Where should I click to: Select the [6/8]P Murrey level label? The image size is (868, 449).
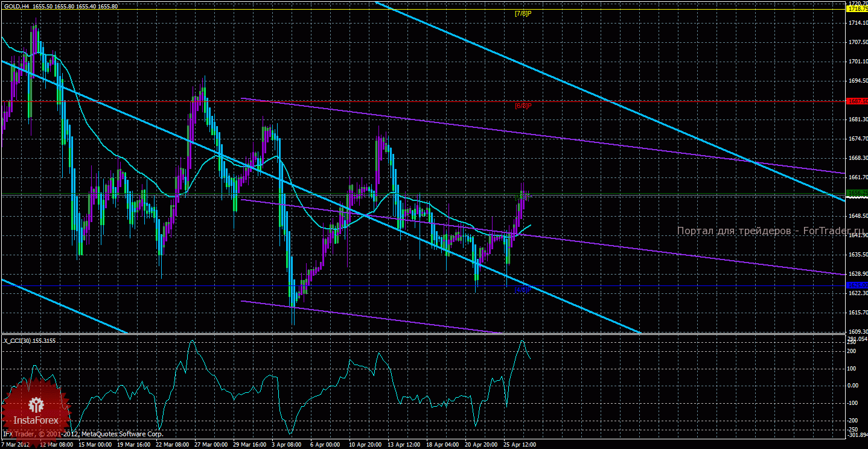pyautogui.click(x=523, y=106)
